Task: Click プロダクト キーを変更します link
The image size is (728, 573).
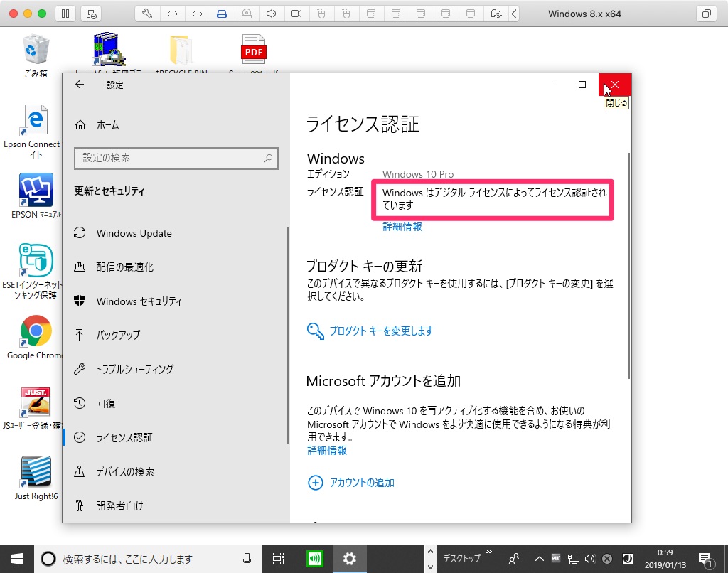Action: tap(381, 331)
